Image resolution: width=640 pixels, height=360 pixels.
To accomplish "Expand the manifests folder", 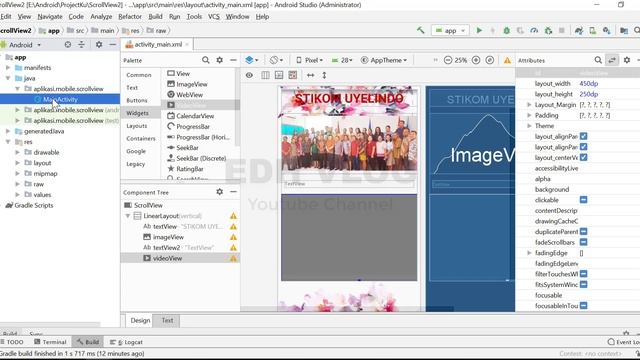I will tap(8, 68).
